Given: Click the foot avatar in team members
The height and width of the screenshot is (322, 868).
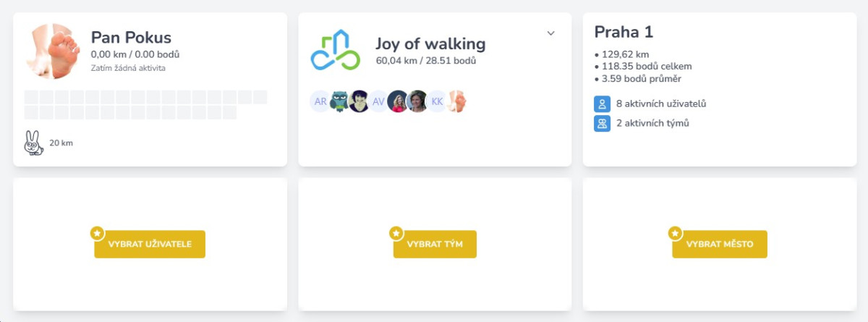Looking at the screenshot, I should tap(456, 101).
